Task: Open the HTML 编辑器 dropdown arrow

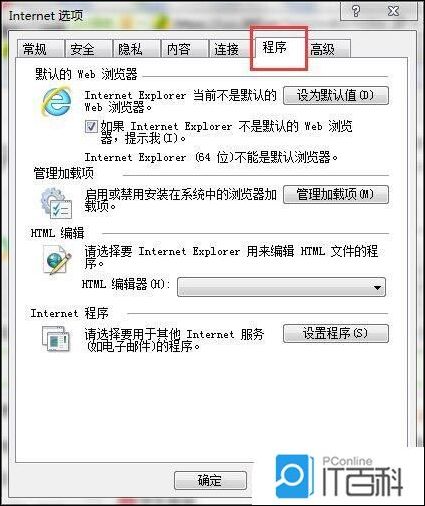Action: pyautogui.click(x=377, y=287)
